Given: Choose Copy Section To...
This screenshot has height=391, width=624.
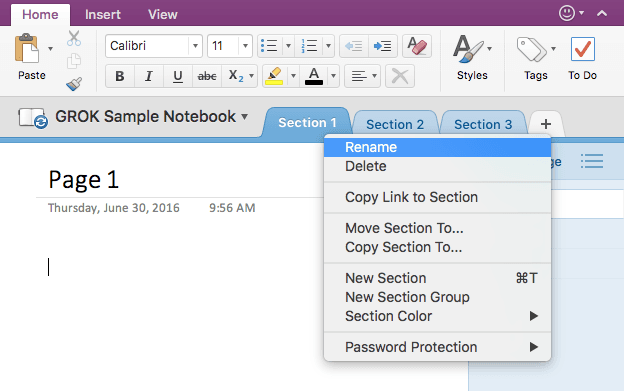Looking at the screenshot, I should (x=437, y=247).
